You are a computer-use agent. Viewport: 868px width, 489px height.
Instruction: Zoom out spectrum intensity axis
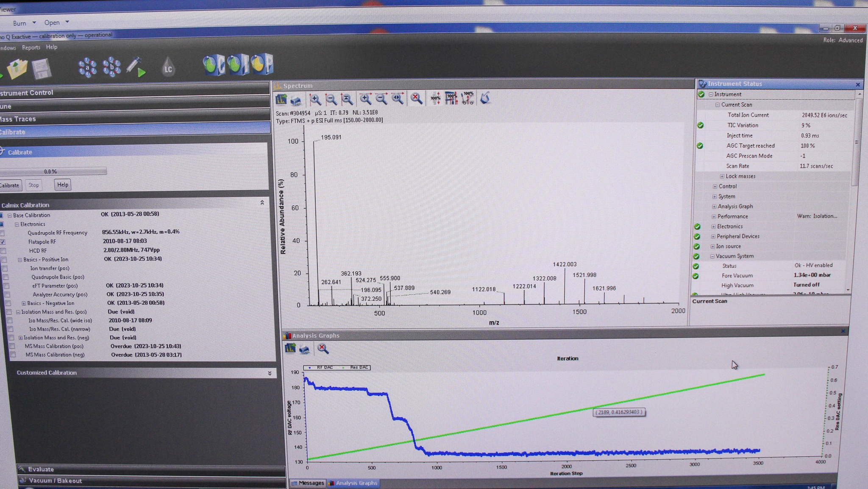(331, 99)
